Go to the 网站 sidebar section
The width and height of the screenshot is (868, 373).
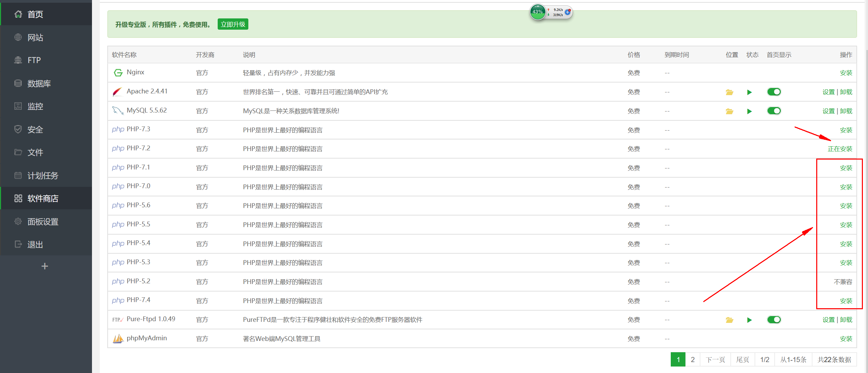coord(46,37)
